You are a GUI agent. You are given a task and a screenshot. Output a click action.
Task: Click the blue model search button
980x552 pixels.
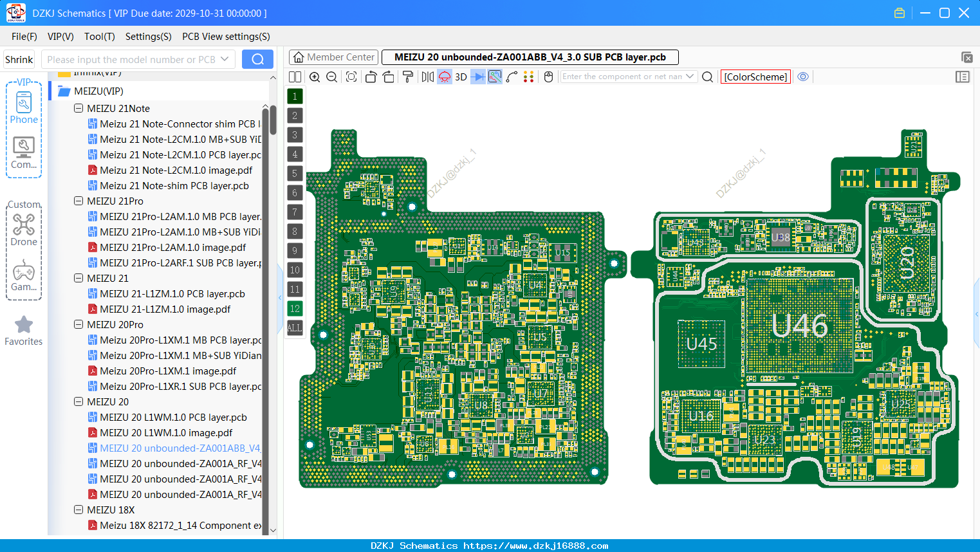click(x=257, y=59)
